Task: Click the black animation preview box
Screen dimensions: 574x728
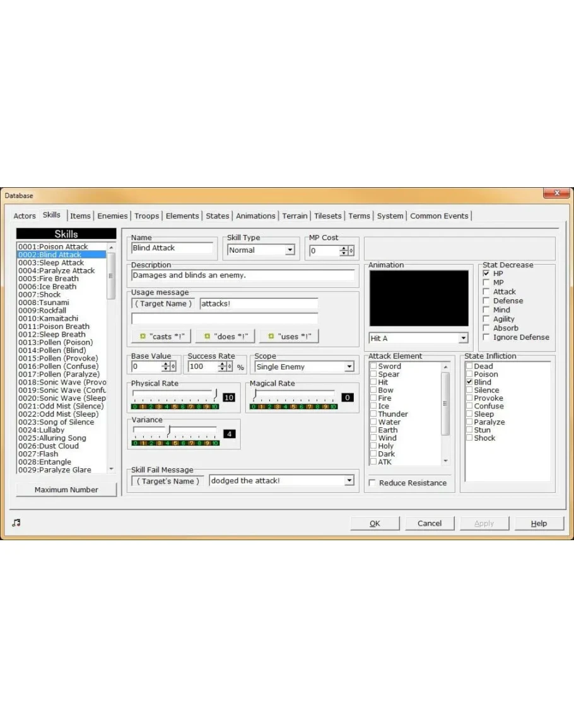Action: (x=419, y=298)
